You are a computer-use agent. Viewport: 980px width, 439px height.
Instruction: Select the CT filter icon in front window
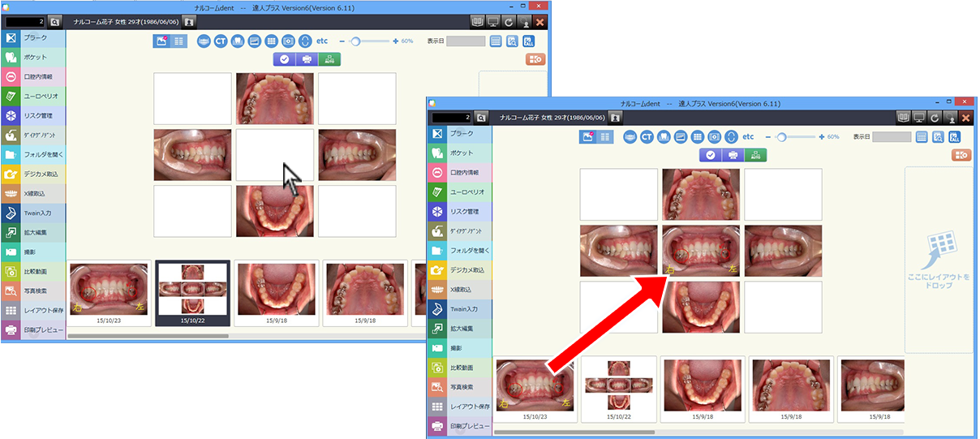647,136
